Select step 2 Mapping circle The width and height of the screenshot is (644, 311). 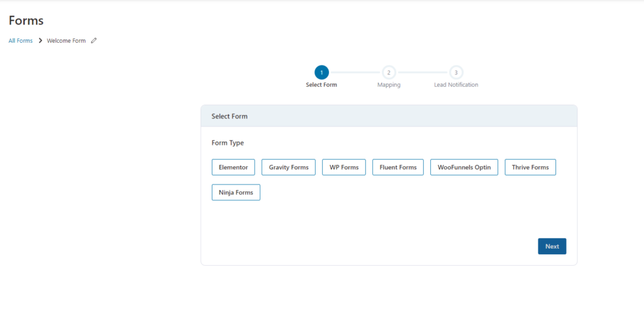tap(389, 72)
